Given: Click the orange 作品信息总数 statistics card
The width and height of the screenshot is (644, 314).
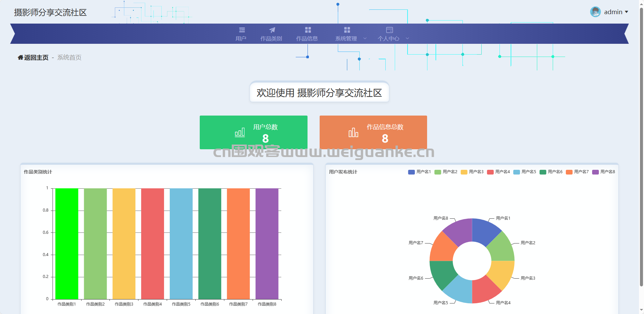Looking at the screenshot, I should pos(373,132).
